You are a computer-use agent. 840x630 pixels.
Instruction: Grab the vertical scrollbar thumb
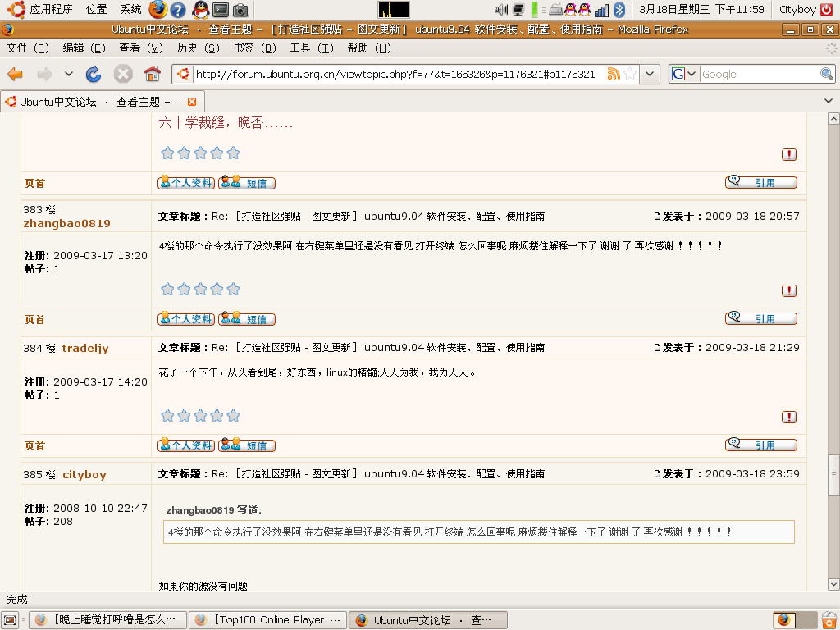833,475
